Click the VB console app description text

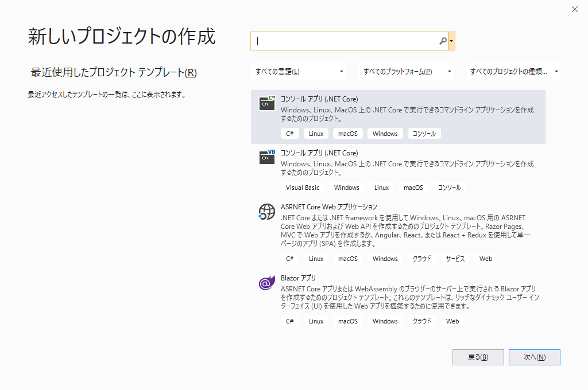point(407,168)
